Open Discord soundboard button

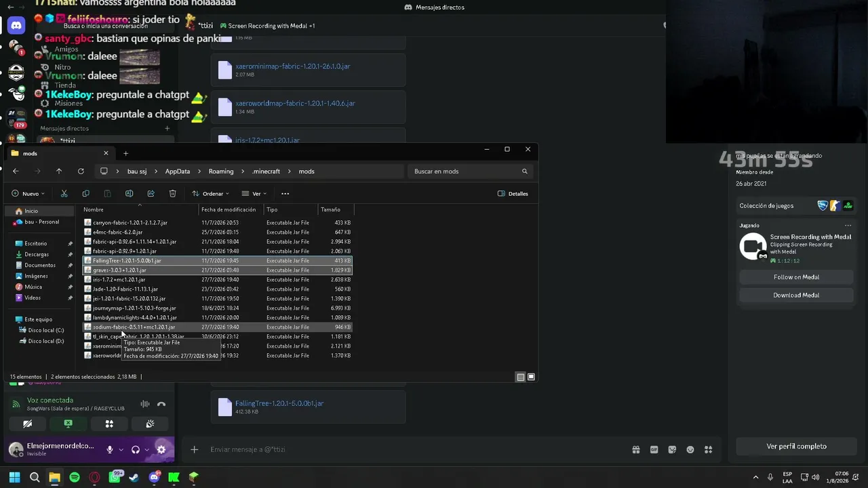(x=150, y=424)
